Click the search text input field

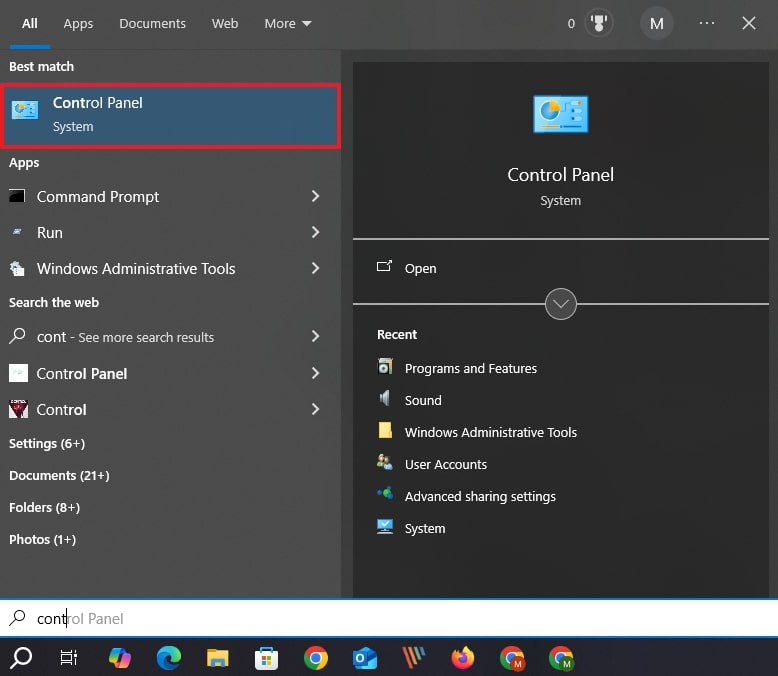(389, 618)
